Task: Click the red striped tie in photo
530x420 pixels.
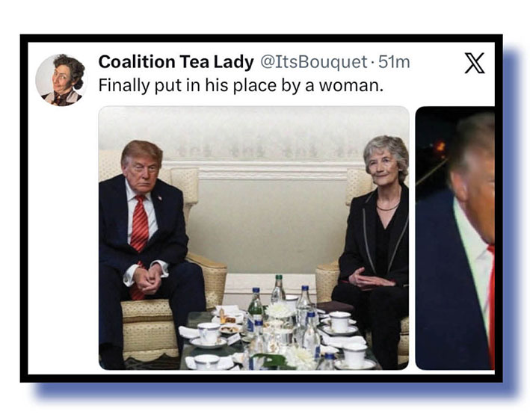Action: click(139, 236)
